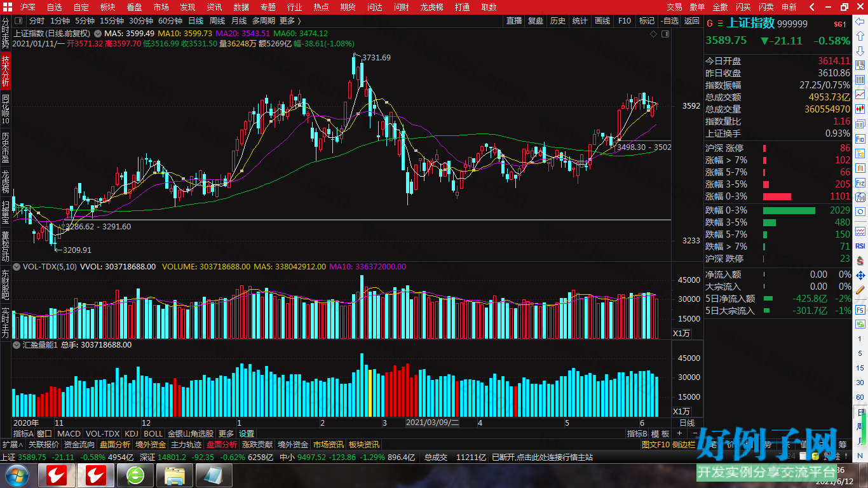Click the 交易 button in title bar

tap(675, 7)
